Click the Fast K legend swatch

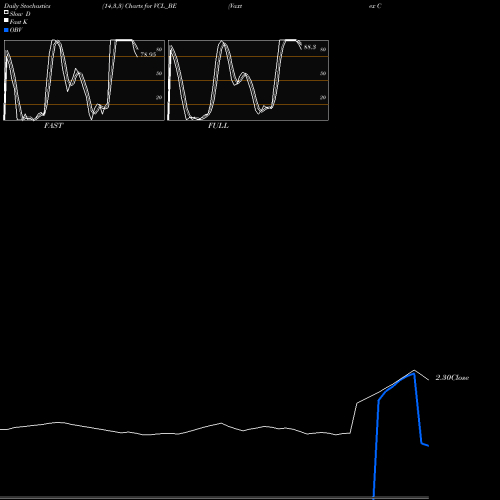pyautogui.click(x=6, y=20)
